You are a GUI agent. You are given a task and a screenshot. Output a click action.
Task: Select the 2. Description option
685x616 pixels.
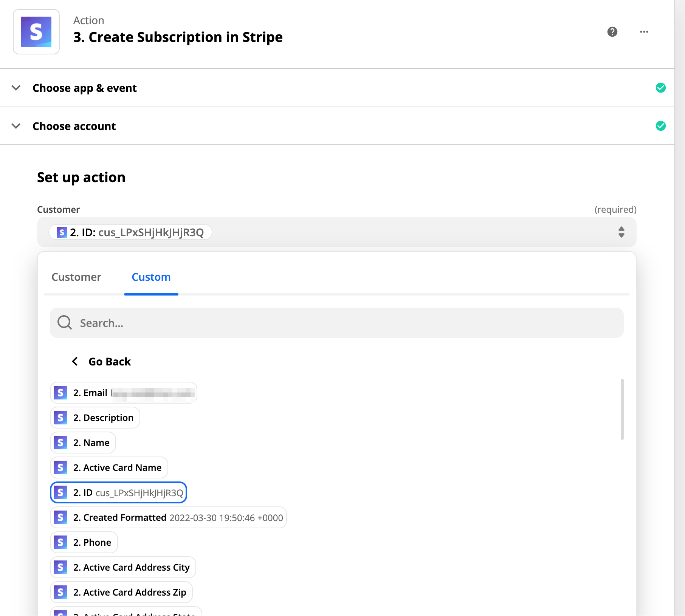tap(95, 418)
